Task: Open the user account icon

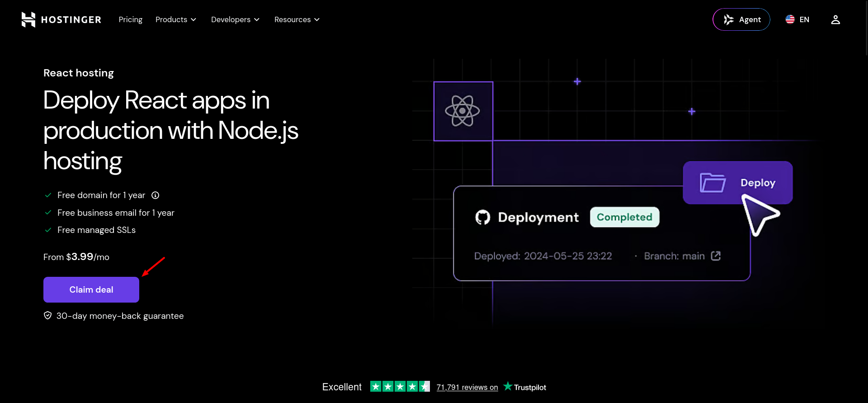Action: tap(835, 19)
